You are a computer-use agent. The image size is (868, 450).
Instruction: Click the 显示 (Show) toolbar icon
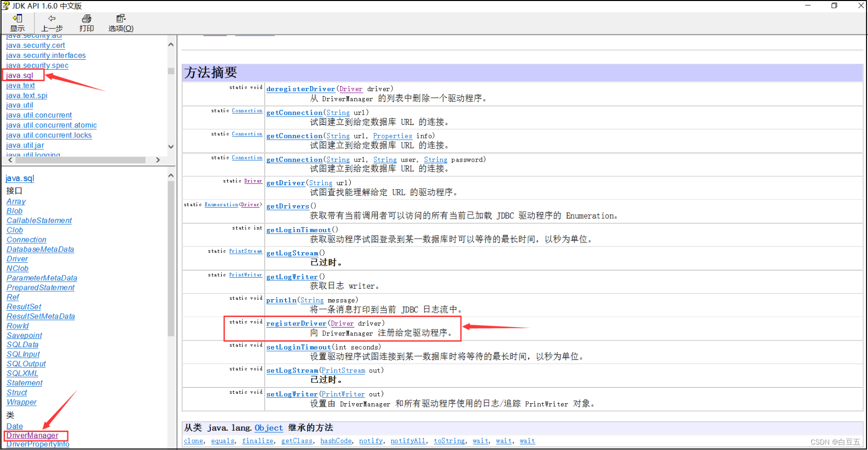[x=17, y=23]
